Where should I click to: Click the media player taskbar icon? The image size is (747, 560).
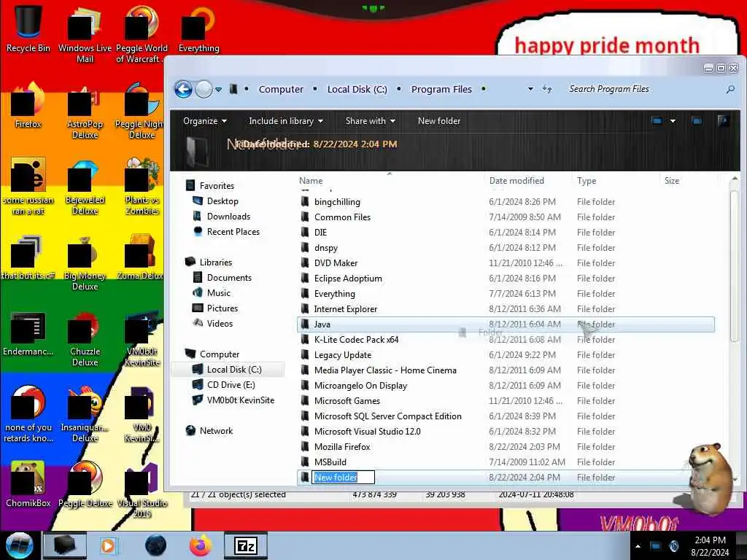pos(108,545)
